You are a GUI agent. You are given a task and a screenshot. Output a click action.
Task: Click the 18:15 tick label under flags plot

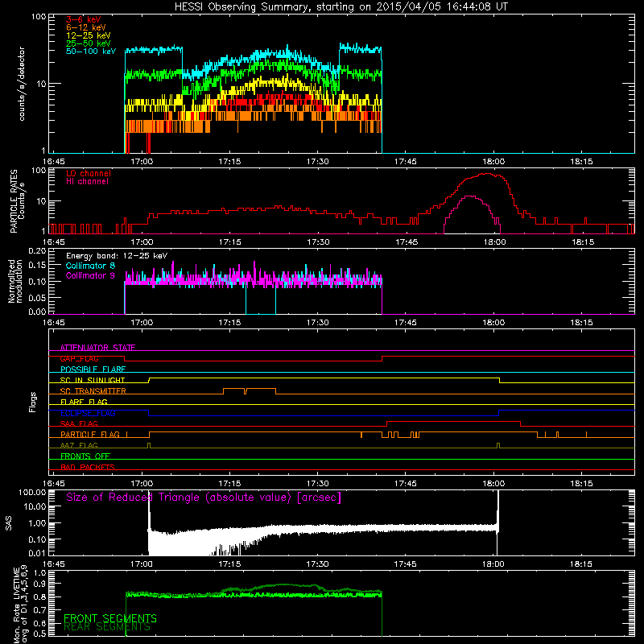click(x=581, y=484)
